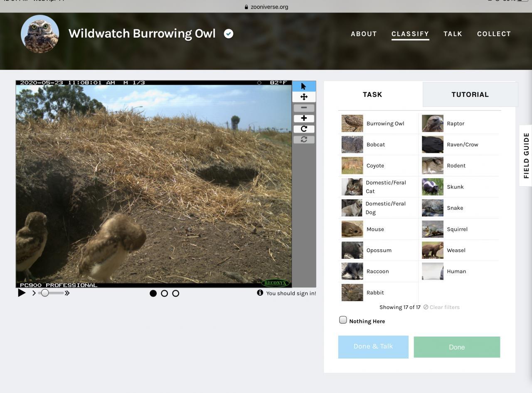Choose Bobcat species
Image resolution: width=532 pixels, height=393 pixels.
(378, 145)
